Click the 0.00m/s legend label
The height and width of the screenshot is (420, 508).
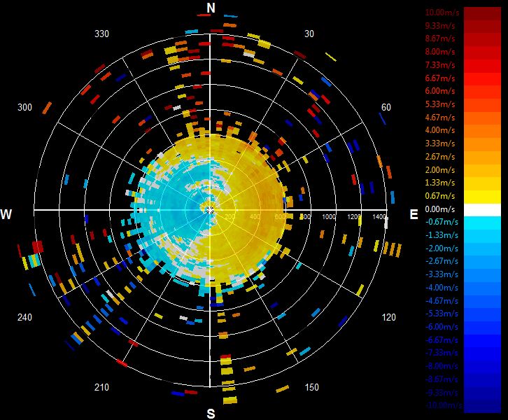(x=440, y=209)
